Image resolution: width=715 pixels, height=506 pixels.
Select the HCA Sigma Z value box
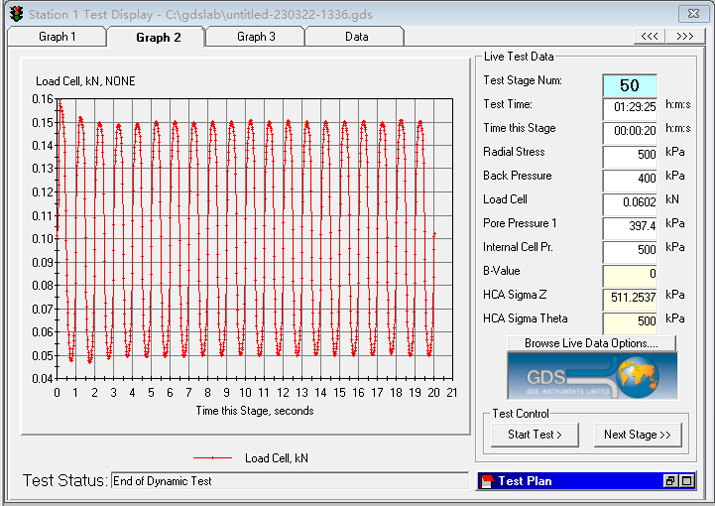[628, 299]
